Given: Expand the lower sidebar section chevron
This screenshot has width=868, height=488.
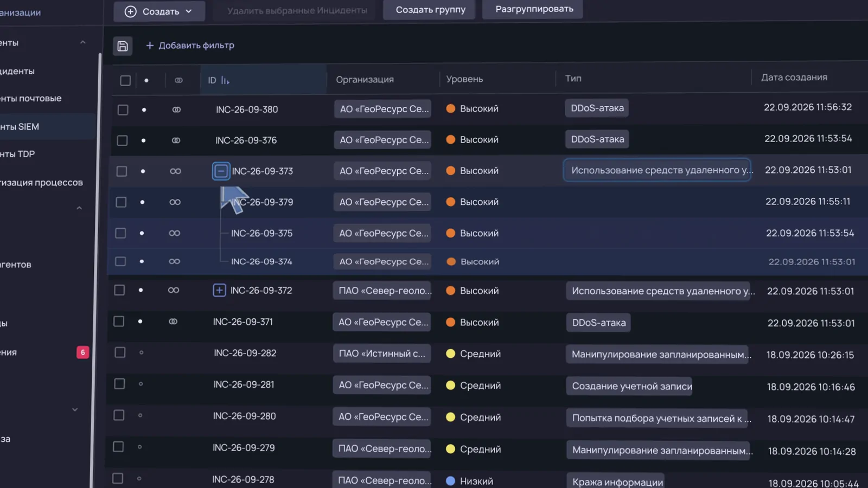Looking at the screenshot, I should point(75,410).
